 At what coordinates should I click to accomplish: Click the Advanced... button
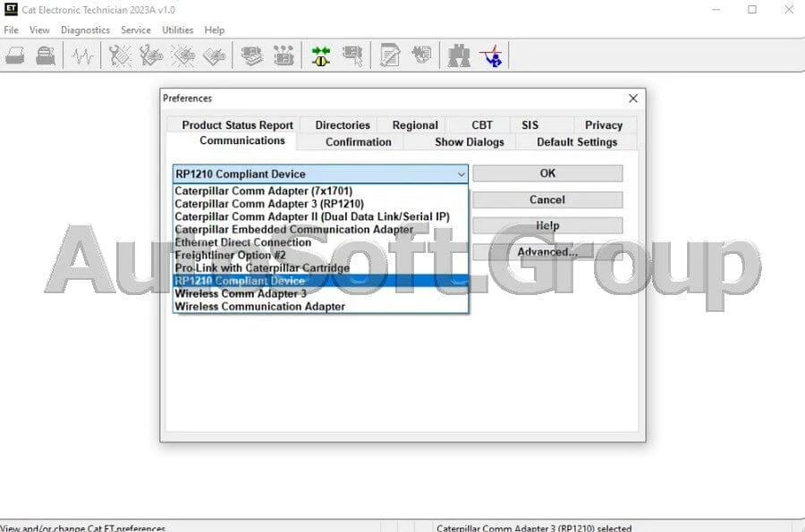[547, 252]
